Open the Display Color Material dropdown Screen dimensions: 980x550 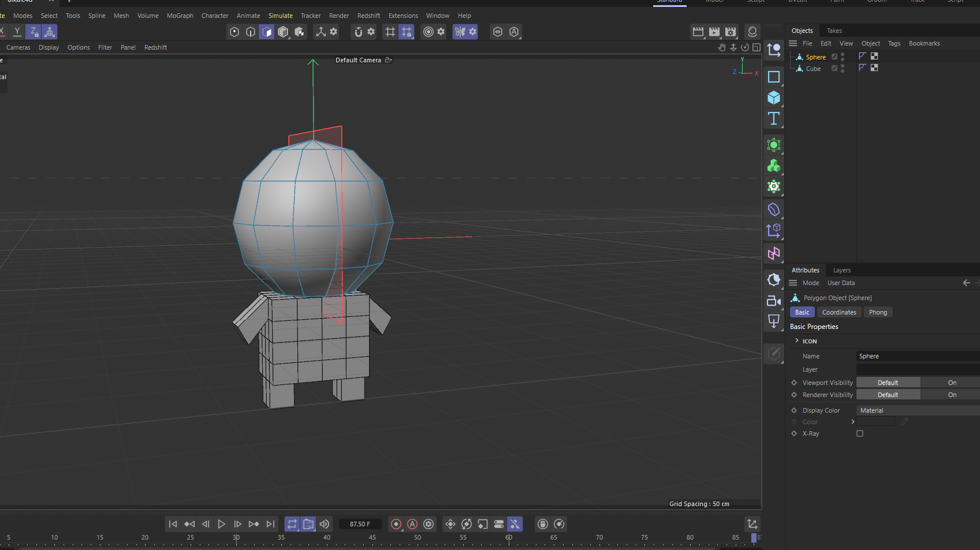(x=917, y=410)
